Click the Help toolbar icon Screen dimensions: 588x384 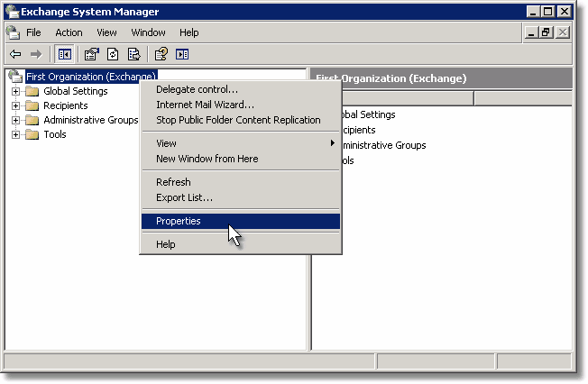[x=161, y=54]
